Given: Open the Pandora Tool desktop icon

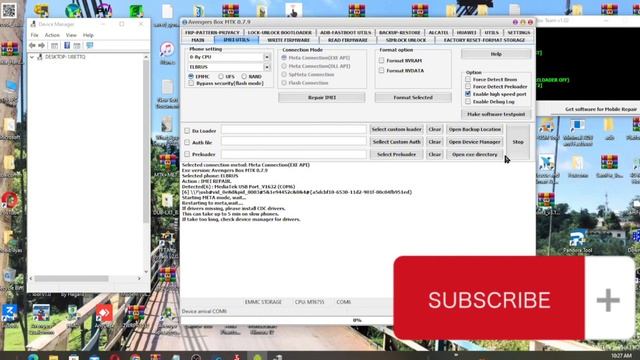Looking at the screenshot, I should pyautogui.click(x=577, y=242).
